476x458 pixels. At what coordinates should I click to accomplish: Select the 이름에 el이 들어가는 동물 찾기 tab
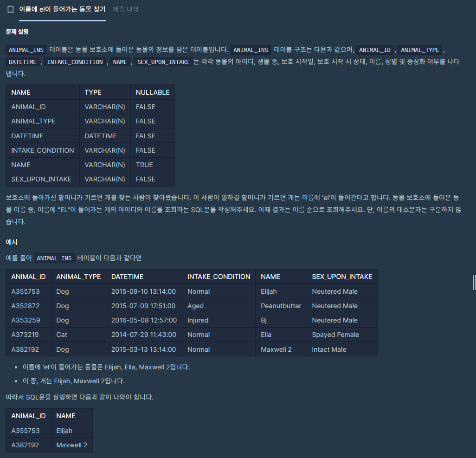pyautogui.click(x=62, y=9)
